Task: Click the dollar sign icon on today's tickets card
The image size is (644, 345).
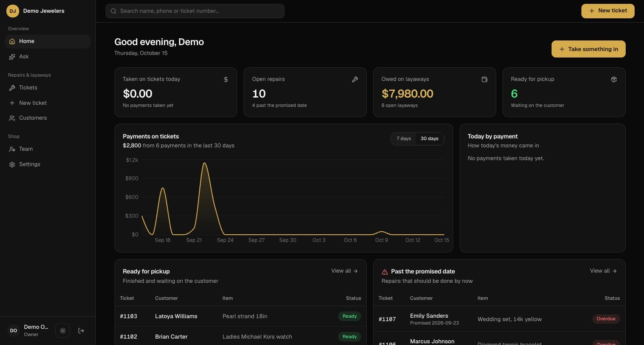Action: coord(226,79)
